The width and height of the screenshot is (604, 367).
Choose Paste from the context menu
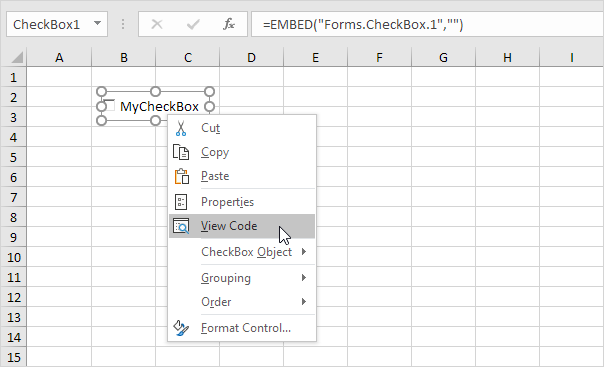[x=242, y=176]
